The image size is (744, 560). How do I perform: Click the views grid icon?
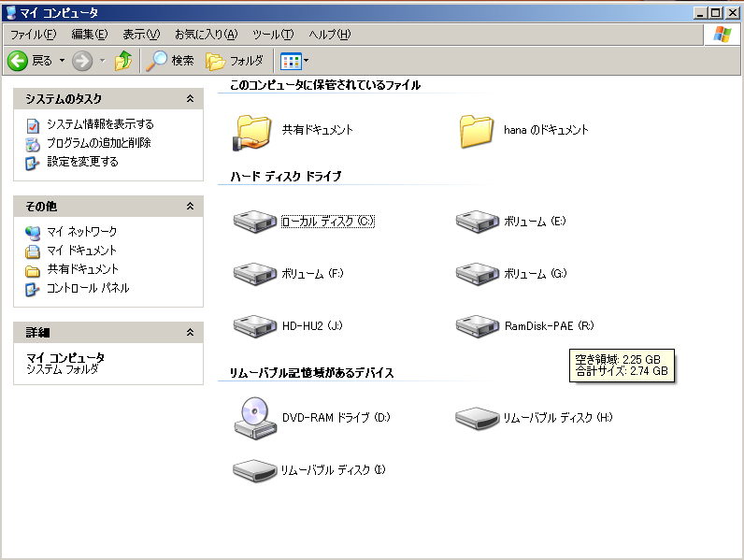tap(291, 61)
